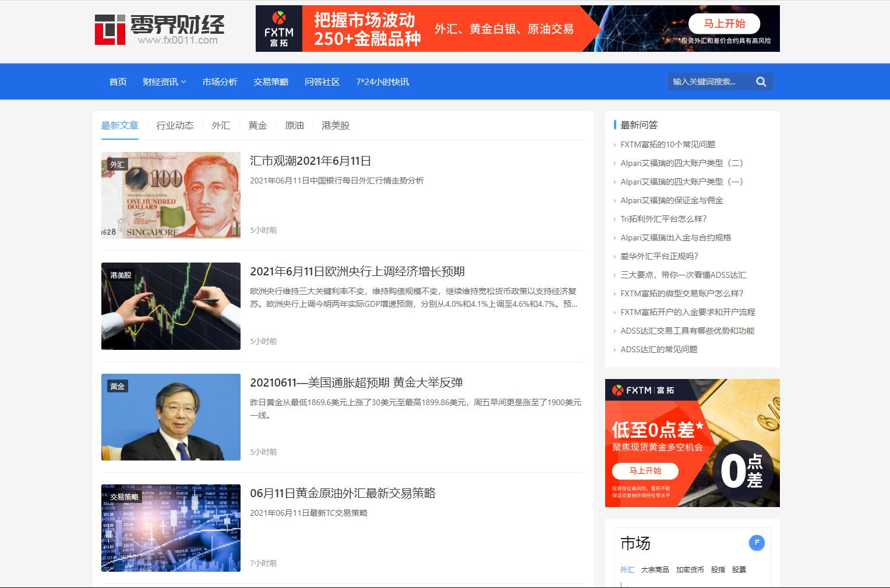
Task: Open the FXTM富拓的10个常见问题 link
Action: coord(667,144)
